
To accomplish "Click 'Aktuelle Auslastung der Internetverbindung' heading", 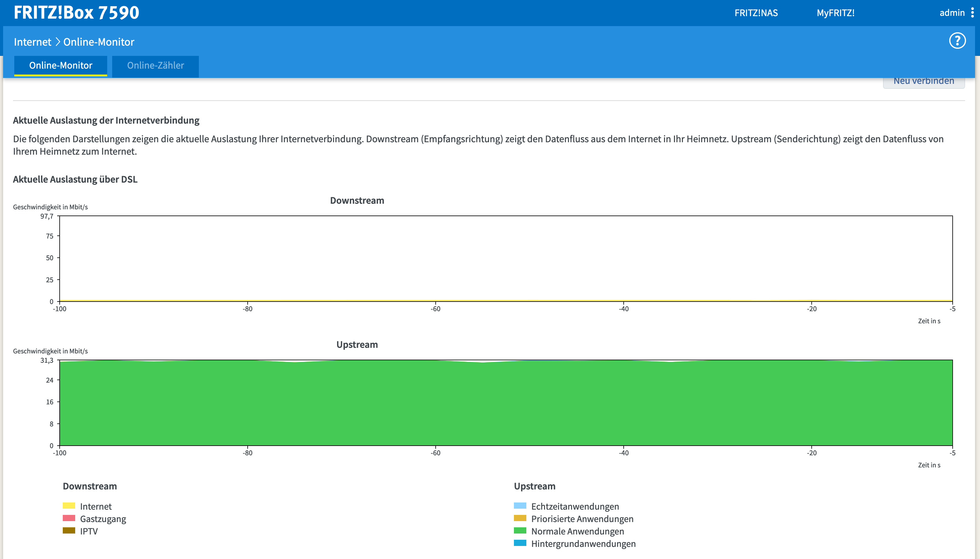I will (106, 120).
